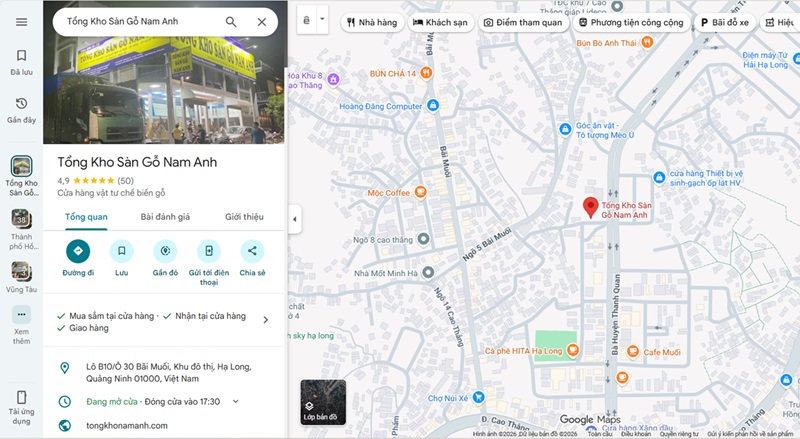Select Góc ăn vặt map marker
Image resolution: width=800 pixels, height=439 pixels.
click(565, 130)
